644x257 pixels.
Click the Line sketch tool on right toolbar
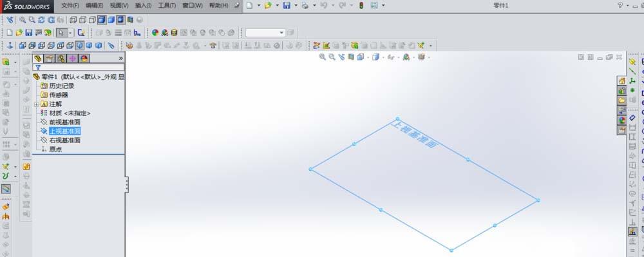pyautogui.click(x=632, y=71)
